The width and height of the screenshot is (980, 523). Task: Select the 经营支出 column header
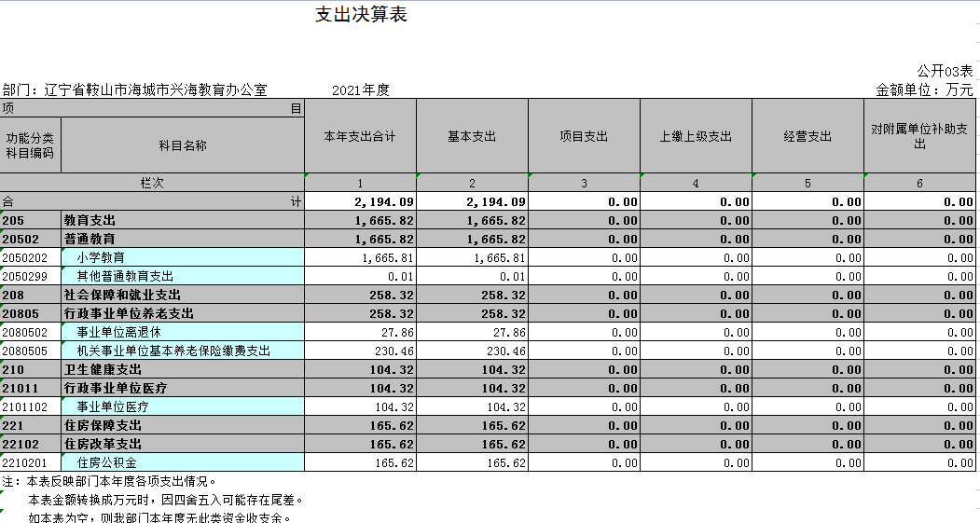click(807, 136)
